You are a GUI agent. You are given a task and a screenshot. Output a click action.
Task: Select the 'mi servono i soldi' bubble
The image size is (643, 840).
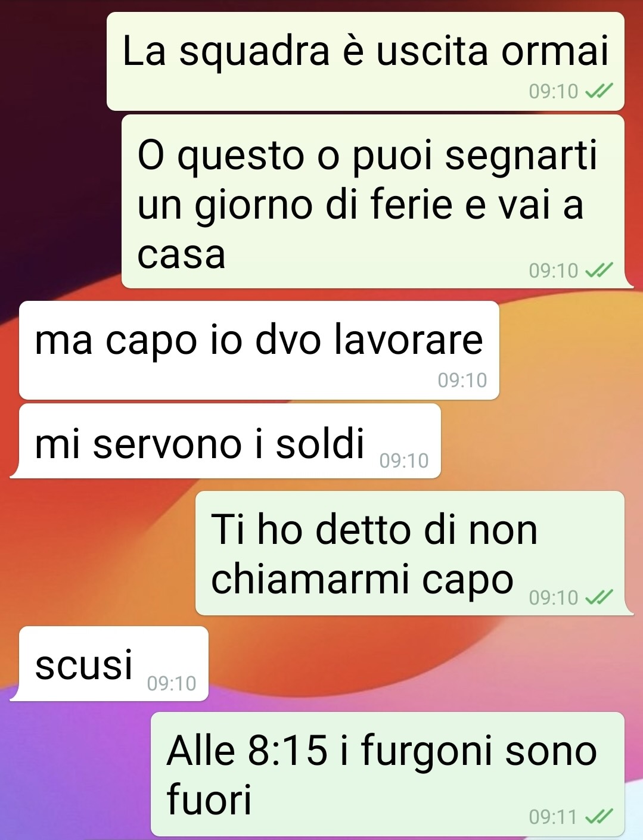230,441
